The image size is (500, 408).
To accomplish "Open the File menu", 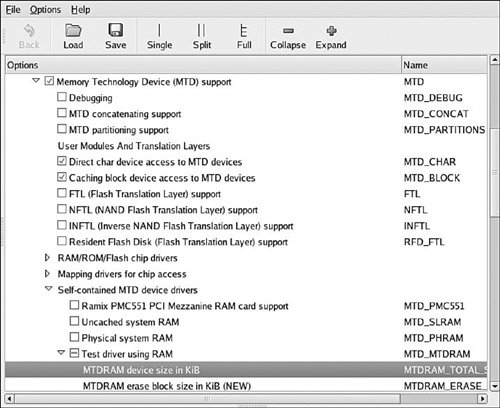I will 13,10.
